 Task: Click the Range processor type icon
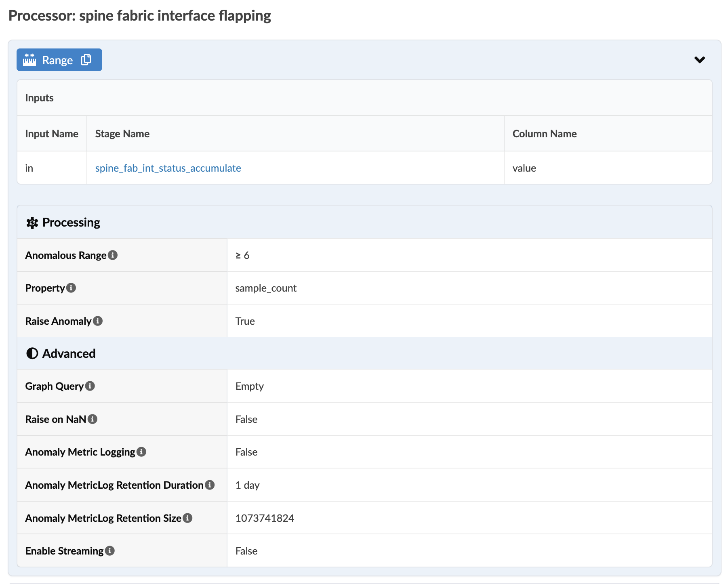point(29,60)
